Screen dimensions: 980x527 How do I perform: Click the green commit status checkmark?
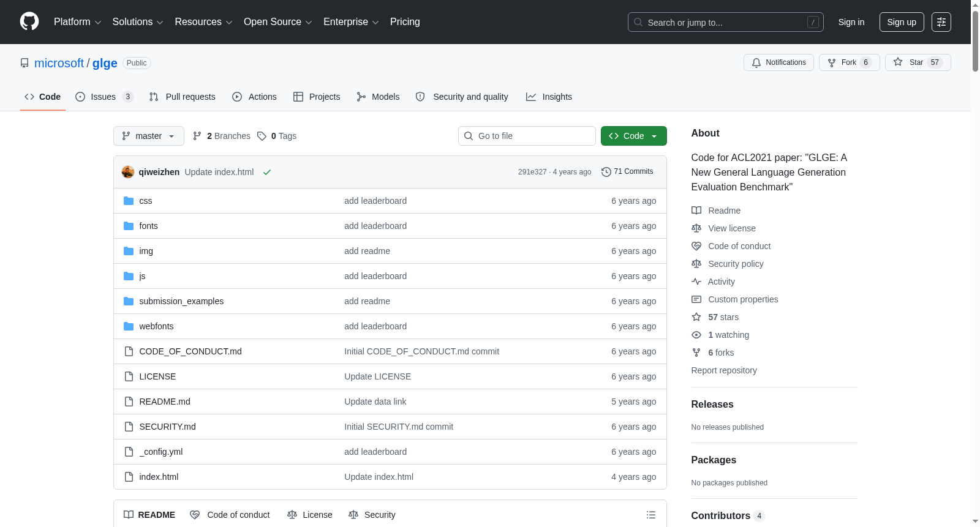point(267,172)
